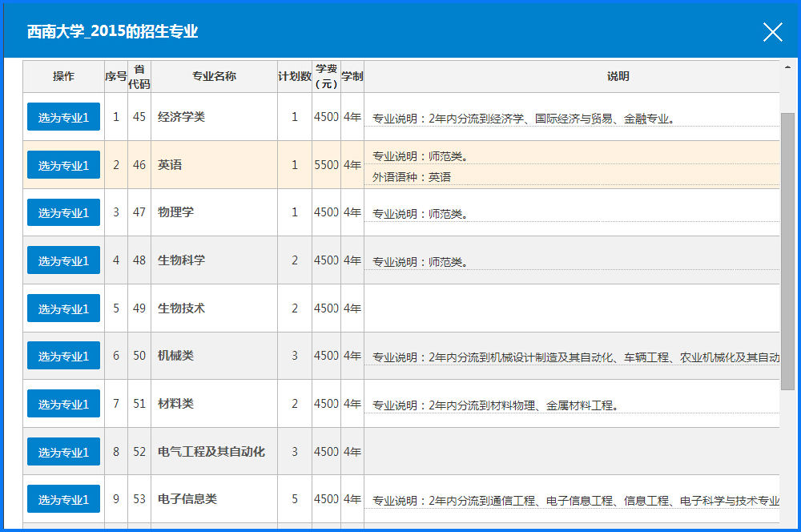
Task: Select 材料类 as 专业1
Action: [x=63, y=404]
